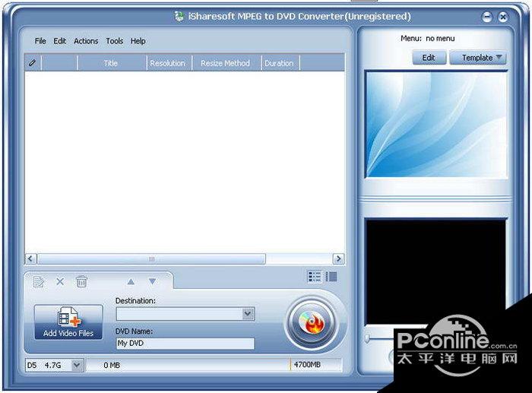
Task: Click the trash clear-all icon
Action: pos(81,282)
